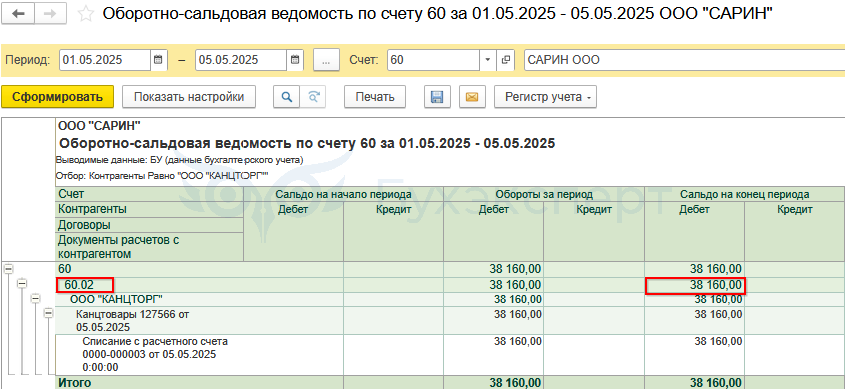Collapse the Канцтовары 127566 contract group
The image size is (845, 389).
coord(49,312)
